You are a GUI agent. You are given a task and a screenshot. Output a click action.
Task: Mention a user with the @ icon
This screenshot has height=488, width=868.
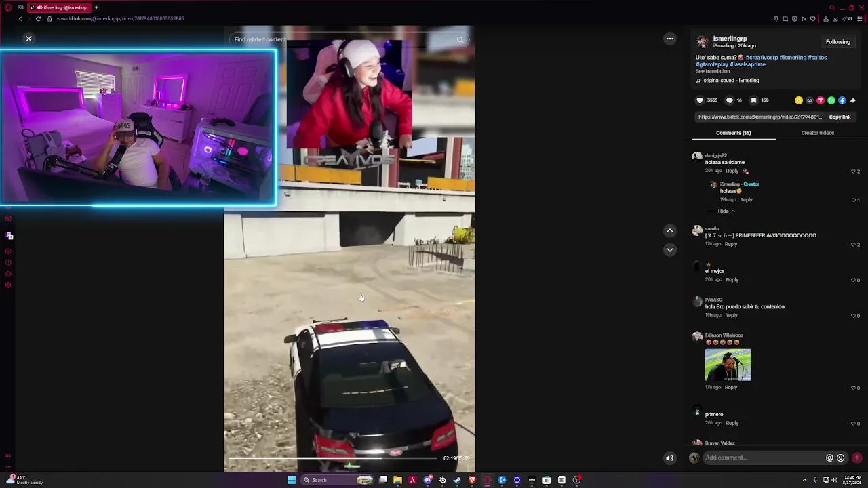(x=829, y=458)
